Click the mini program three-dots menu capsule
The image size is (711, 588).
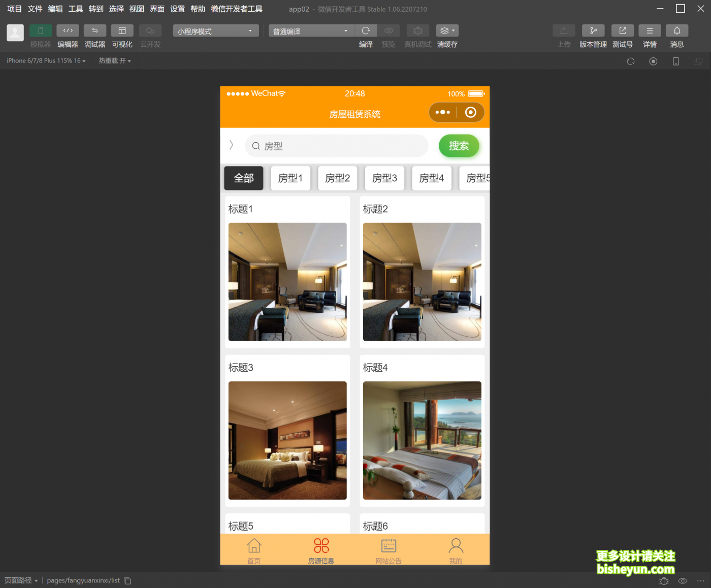pos(443,112)
